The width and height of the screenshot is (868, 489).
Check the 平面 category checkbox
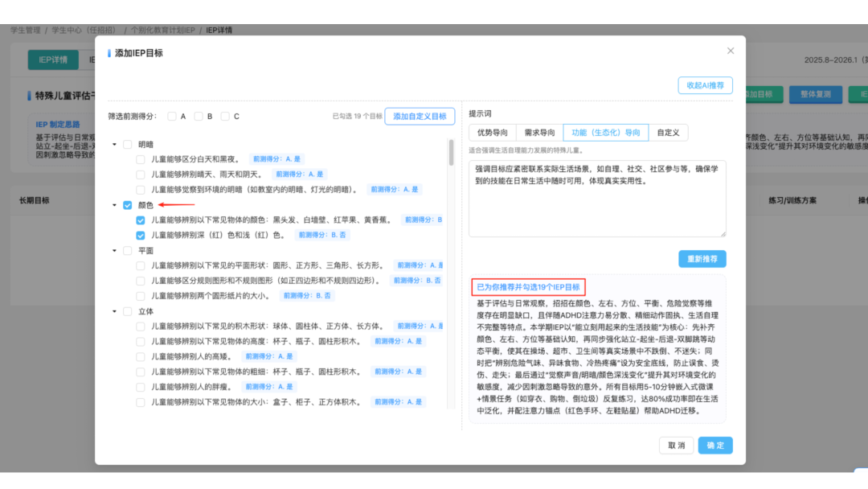pyautogui.click(x=127, y=251)
